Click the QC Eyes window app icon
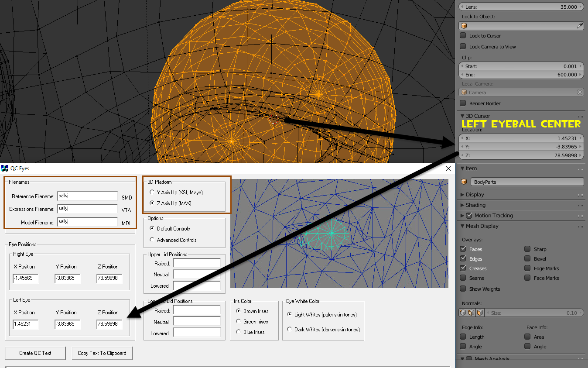The width and height of the screenshot is (588, 368). tap(5, 168)
